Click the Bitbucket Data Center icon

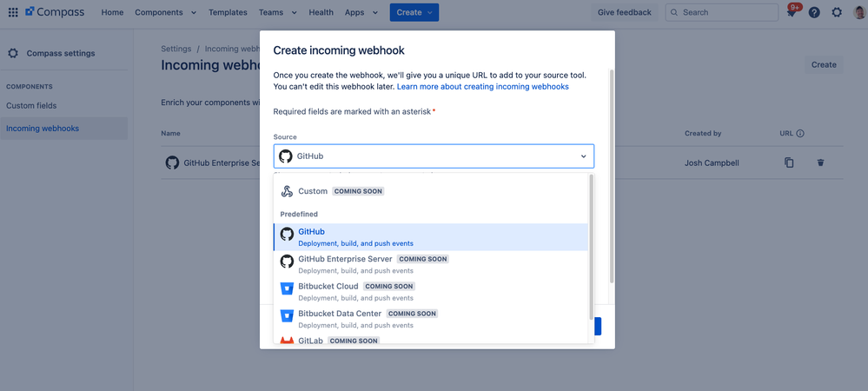click(x=287, y=315)
